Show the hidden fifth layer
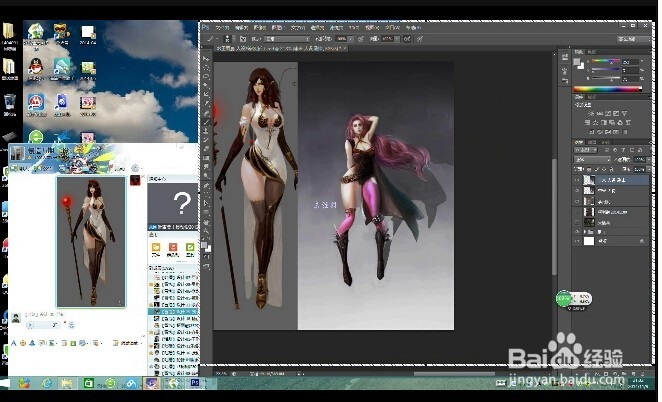Screen dimensions: 662x402 tap(577, 222)
